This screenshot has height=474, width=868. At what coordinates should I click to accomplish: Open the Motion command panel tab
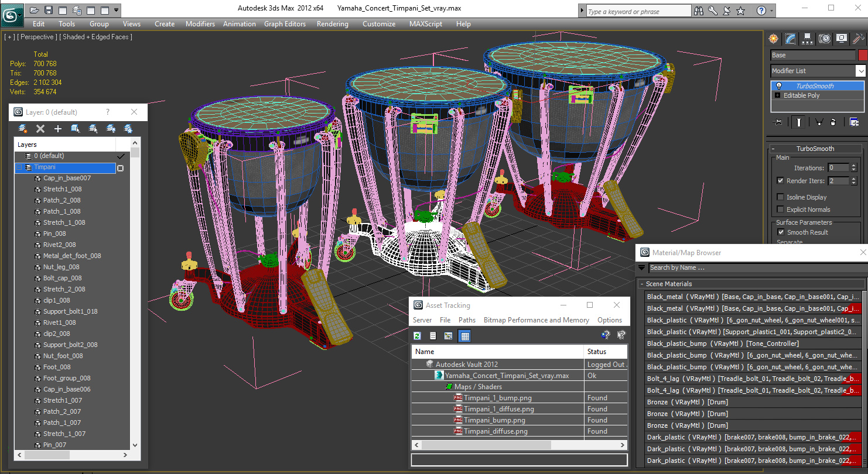(x=825, y=39)
